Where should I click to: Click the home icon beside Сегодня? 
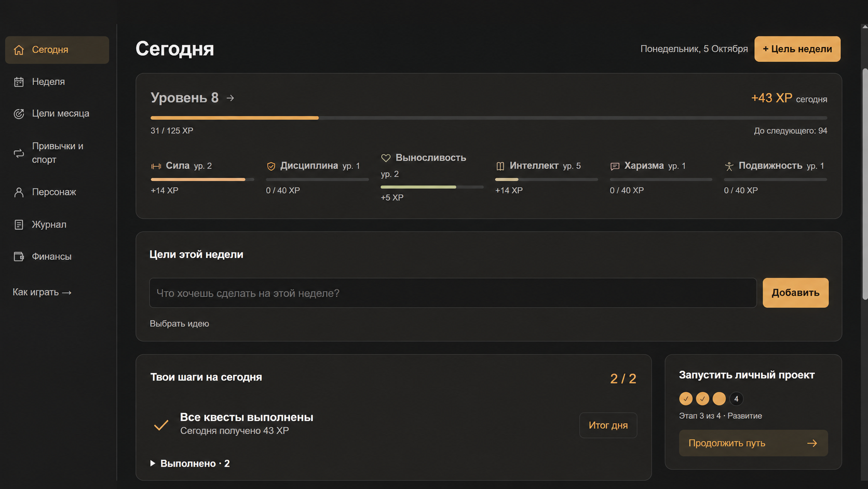pos(19,50)
